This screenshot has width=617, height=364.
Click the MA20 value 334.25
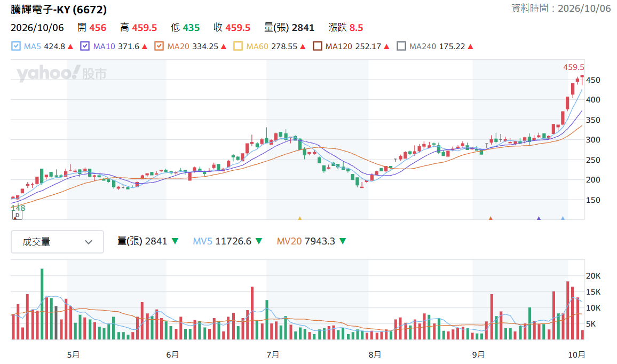pyautogui.click(x=205, y=46)
